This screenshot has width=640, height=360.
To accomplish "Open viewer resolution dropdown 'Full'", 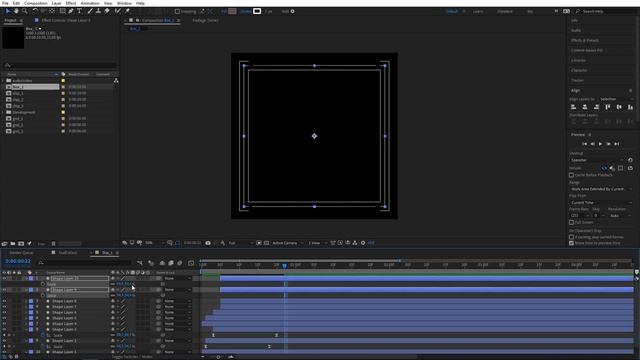I will coord(240,243).
